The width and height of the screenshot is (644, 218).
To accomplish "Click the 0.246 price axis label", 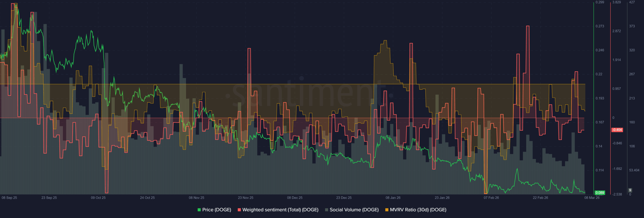I will coord(600,50).
